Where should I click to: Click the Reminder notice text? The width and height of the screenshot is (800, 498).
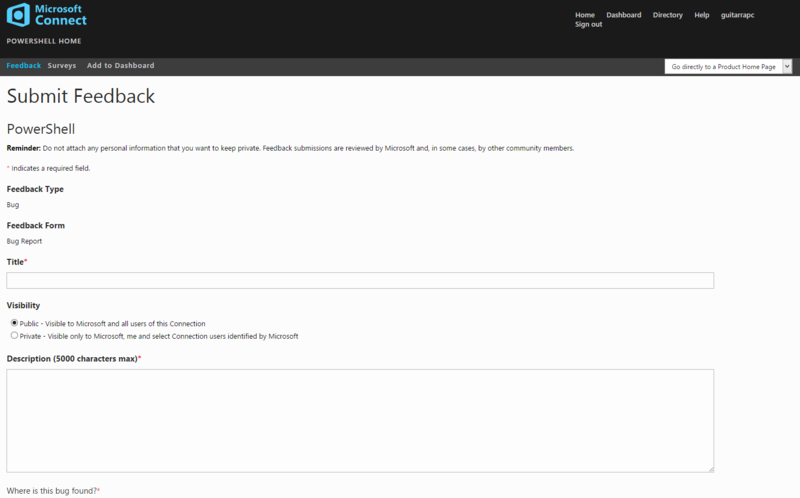pyautogui.click(x=290, y=148)
